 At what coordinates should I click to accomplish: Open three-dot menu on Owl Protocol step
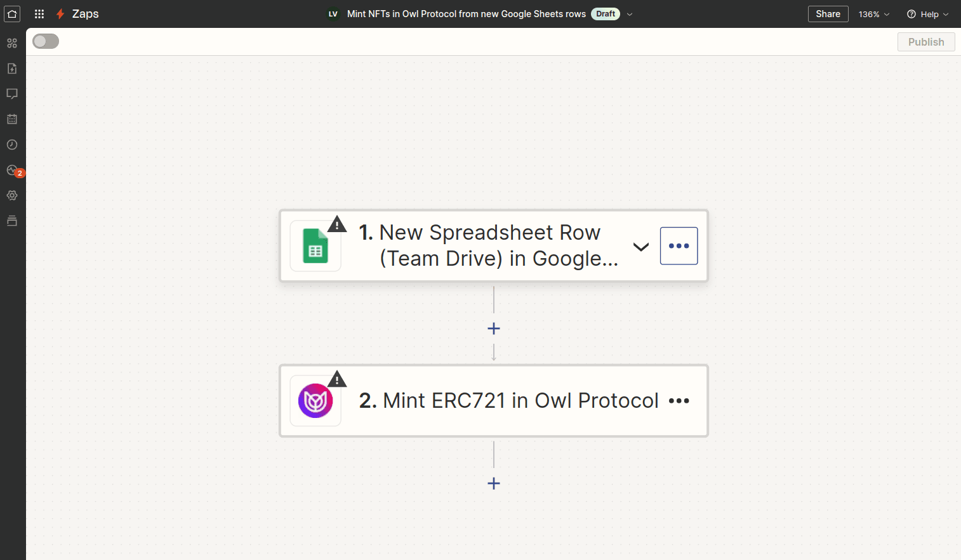(x=679, y=401)
